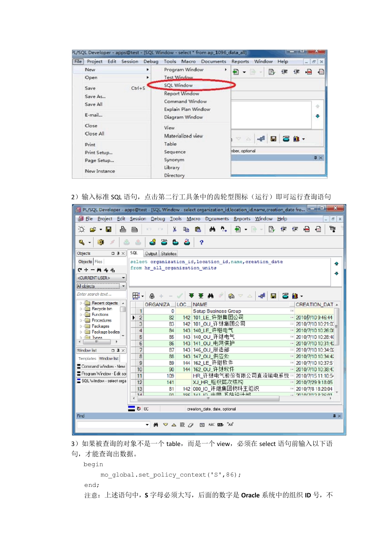This screenshot has height=555, width=392.
Task: Select 'Command Window - New' in the window list
Action: point(102,366)
